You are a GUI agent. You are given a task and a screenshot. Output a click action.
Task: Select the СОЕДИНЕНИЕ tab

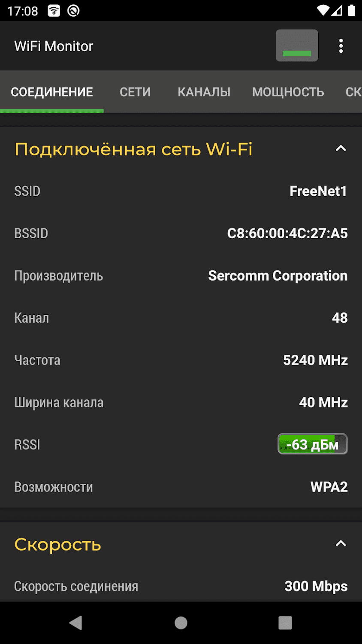(x=52, y=92)
